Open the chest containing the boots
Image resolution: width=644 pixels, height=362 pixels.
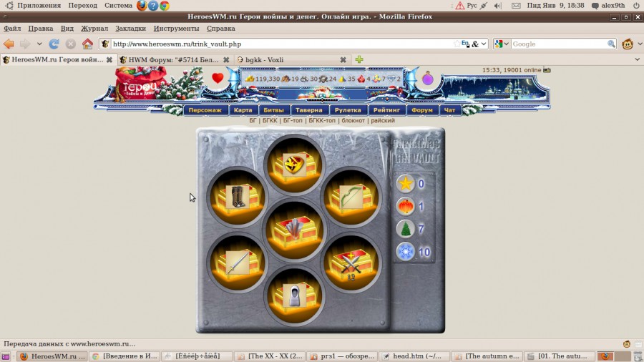tap(237, 198)
